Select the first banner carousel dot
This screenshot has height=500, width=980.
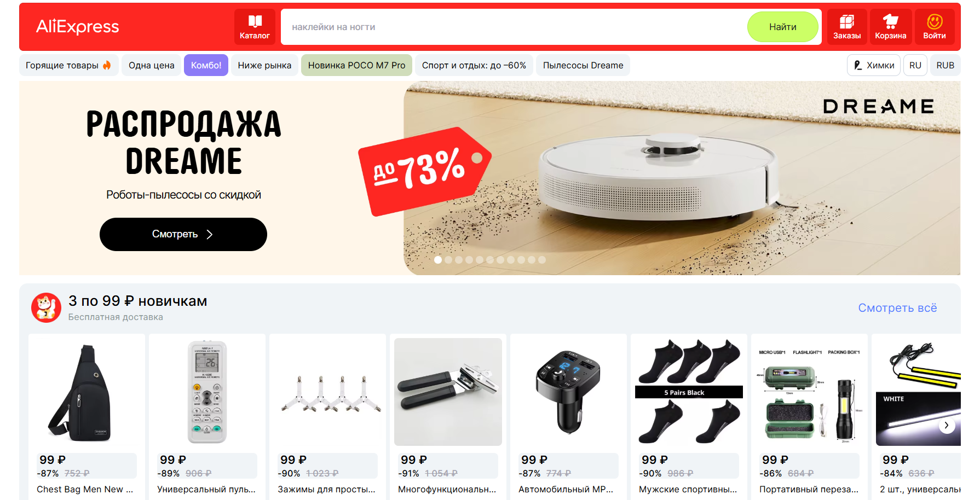click(x=438, y=260)
